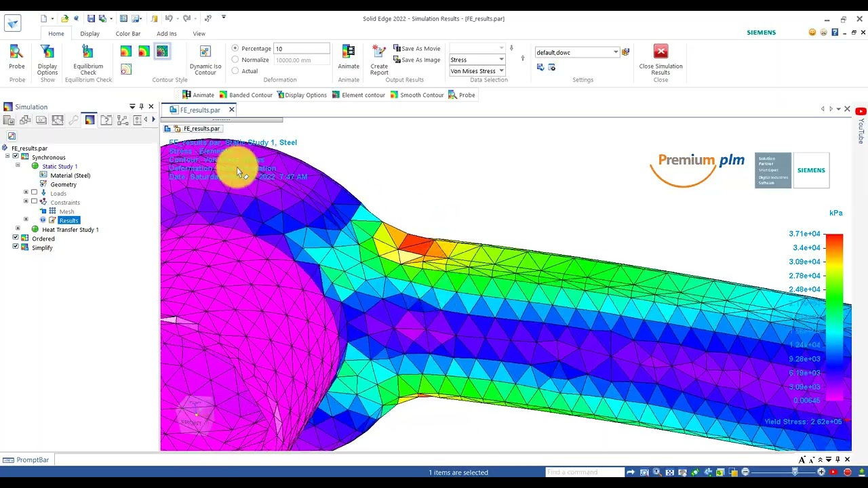Click the Probe tool in the ribbon
This screenshot has height=488, width=868.
(x=17, y=57)
